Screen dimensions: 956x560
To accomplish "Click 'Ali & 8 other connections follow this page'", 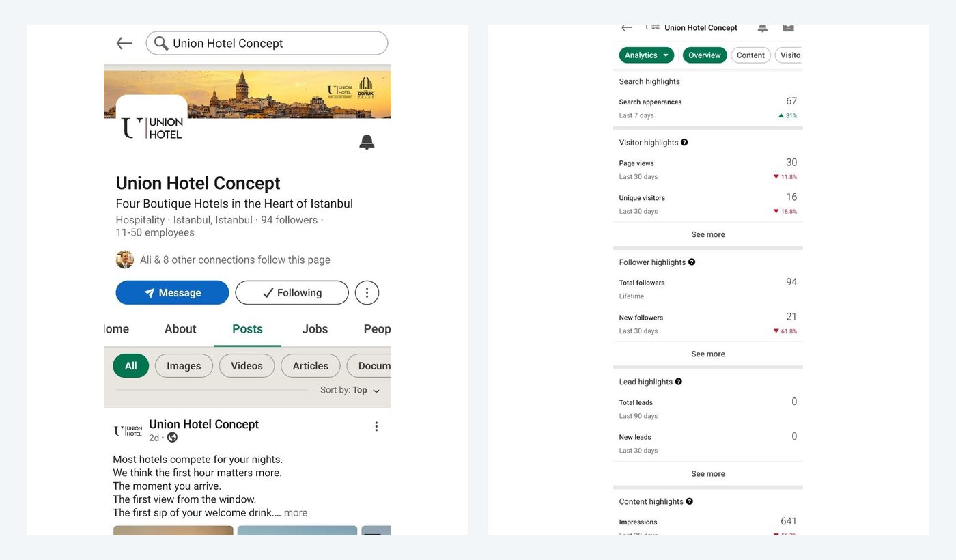I will [235, 260].
